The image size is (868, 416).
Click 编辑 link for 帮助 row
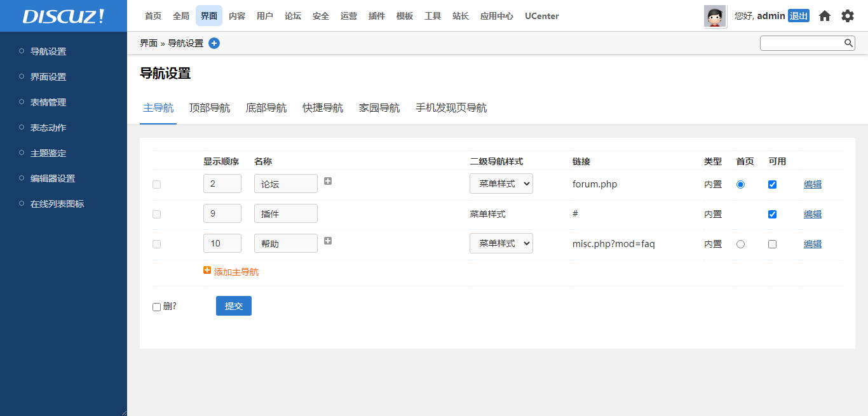pos(813,244)
